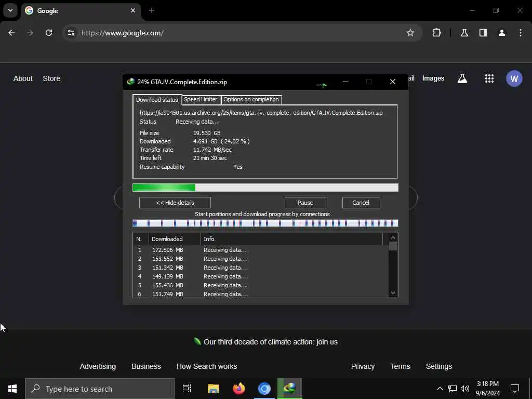Screen dimensions: 532x399
Task: Open Google Store link
Action: pyautogui.click(x=51, y=78)
